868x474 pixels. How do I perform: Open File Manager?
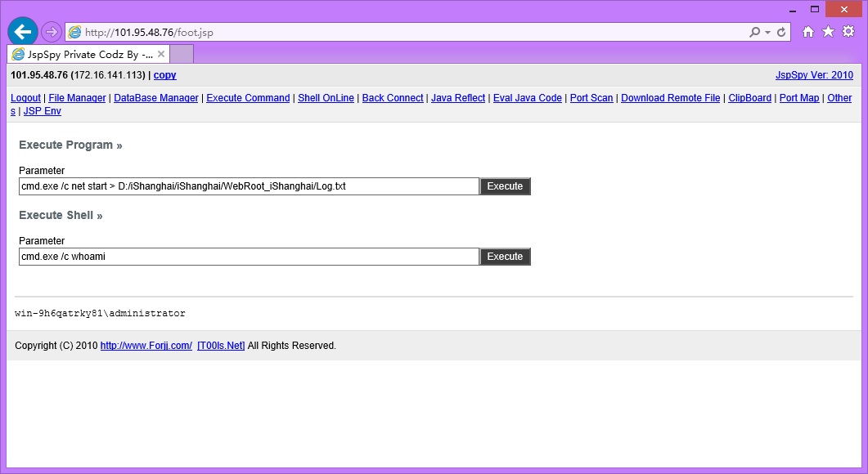pyautogui.click(x=77, y=98)
